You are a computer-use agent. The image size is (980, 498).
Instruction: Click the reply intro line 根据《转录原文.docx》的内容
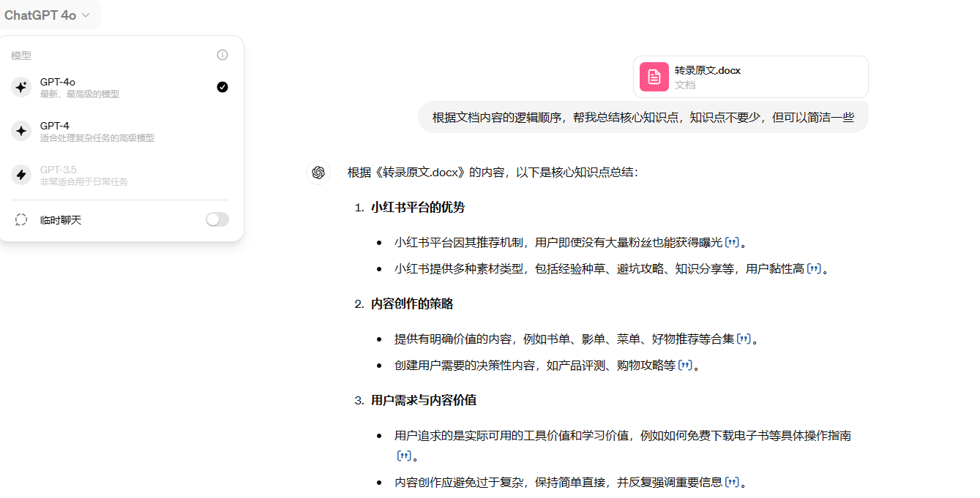click(x=493, y=173)
